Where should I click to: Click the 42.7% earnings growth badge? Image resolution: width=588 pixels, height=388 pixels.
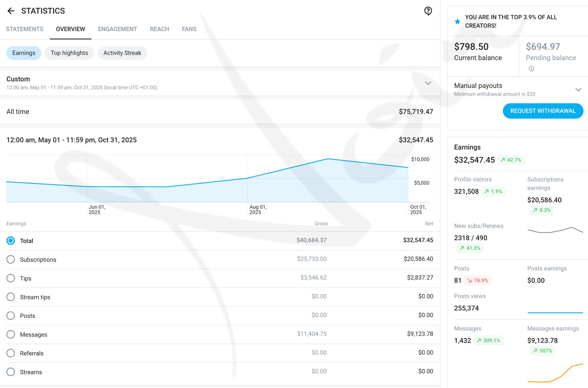point(511,160)
